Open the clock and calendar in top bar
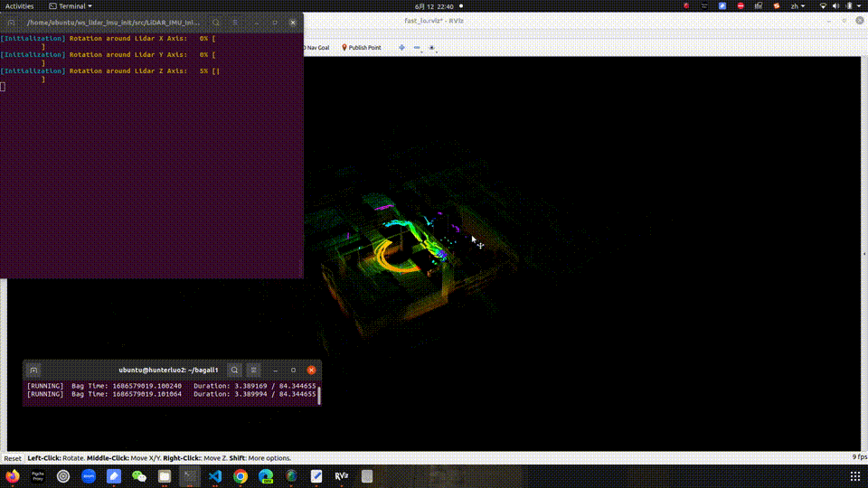 click(x=435, y=6)
